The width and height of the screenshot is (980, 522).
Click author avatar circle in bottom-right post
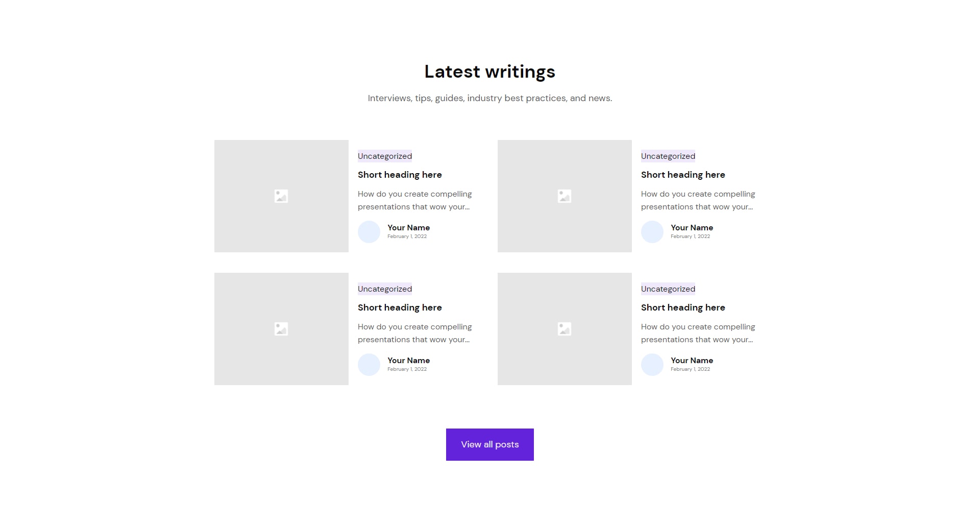click(652, 365)
